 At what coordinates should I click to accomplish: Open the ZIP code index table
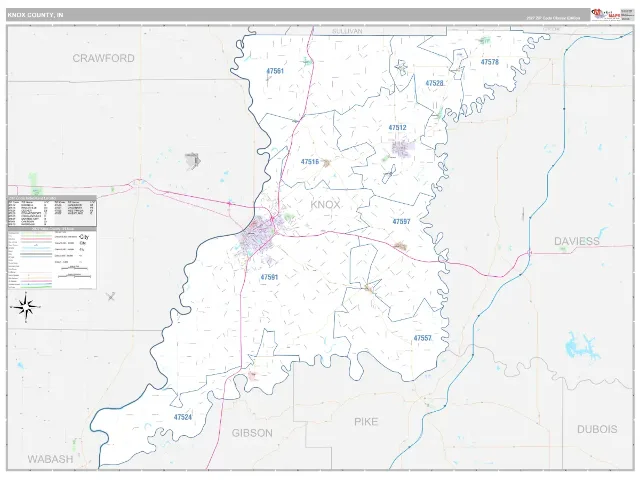click(x=52, y=211)
